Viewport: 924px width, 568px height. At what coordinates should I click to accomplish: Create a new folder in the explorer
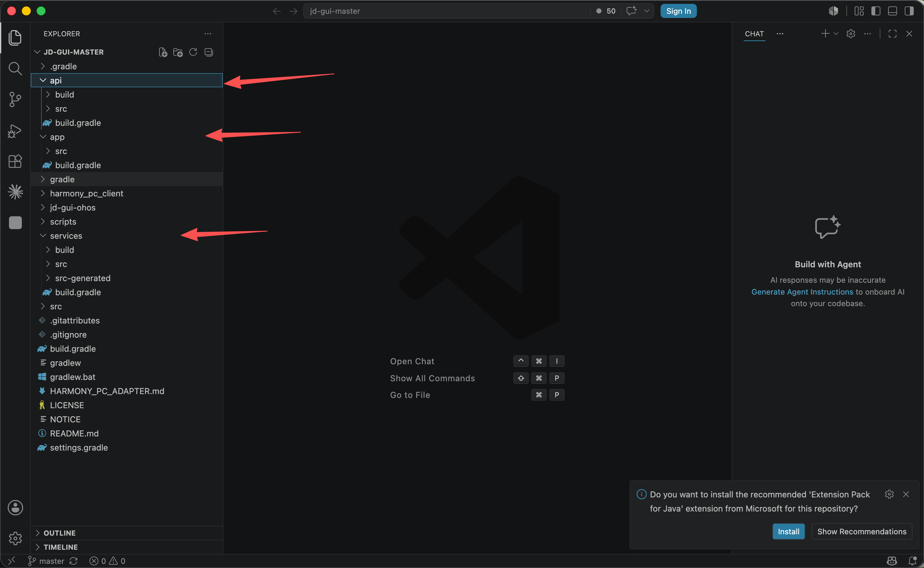tap(178, 52)
